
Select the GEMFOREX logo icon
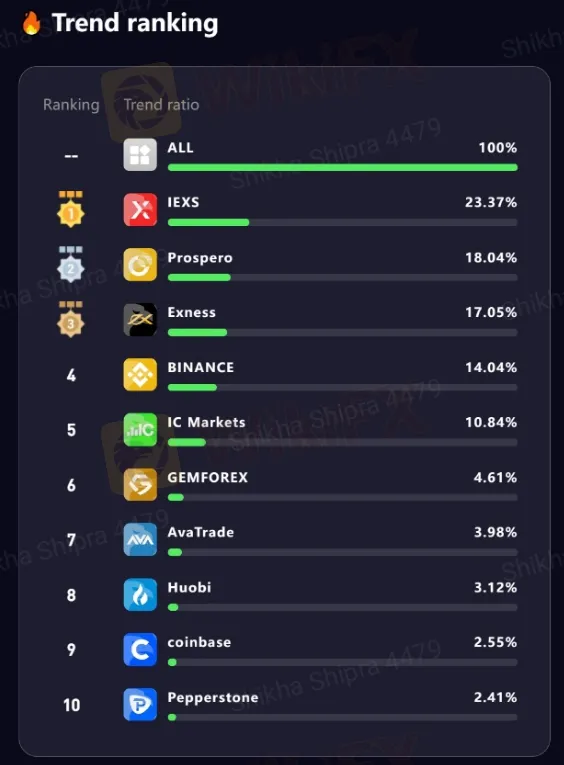pos(140,485)
